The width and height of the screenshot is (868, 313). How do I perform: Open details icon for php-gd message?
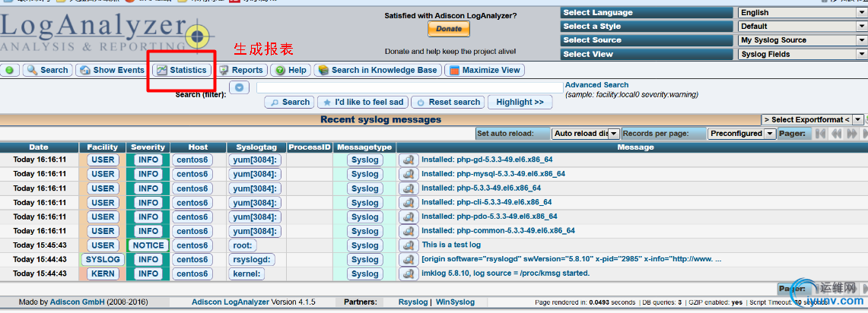coord(409,160)
